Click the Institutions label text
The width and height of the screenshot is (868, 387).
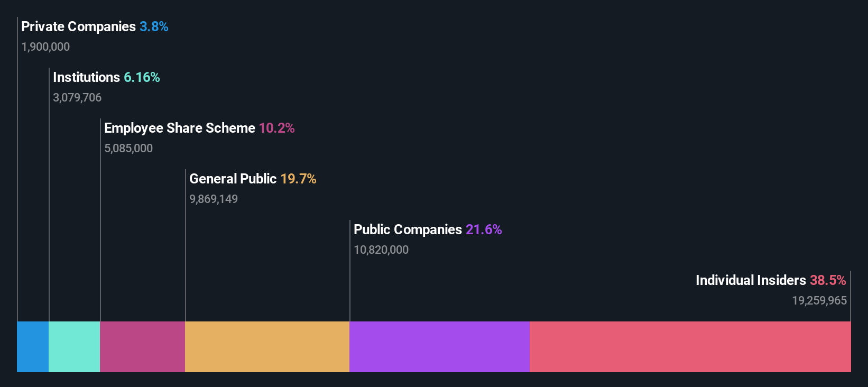tap(87, 77)
